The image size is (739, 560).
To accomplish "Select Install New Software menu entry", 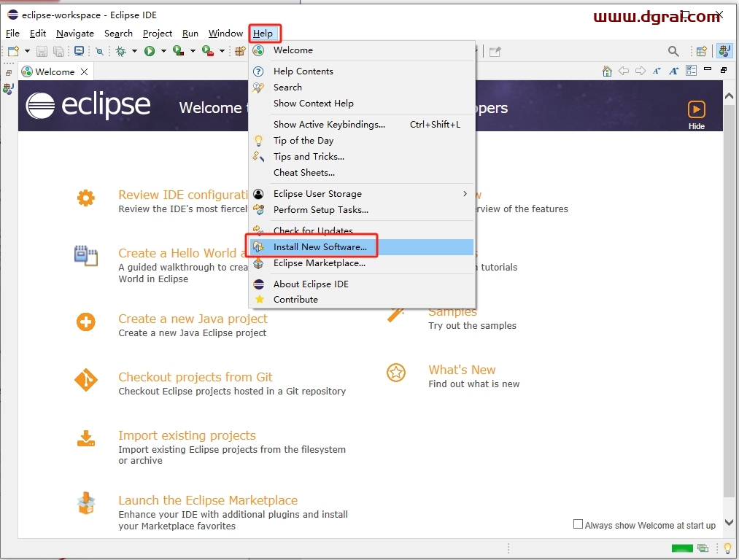I will [320, 247].
